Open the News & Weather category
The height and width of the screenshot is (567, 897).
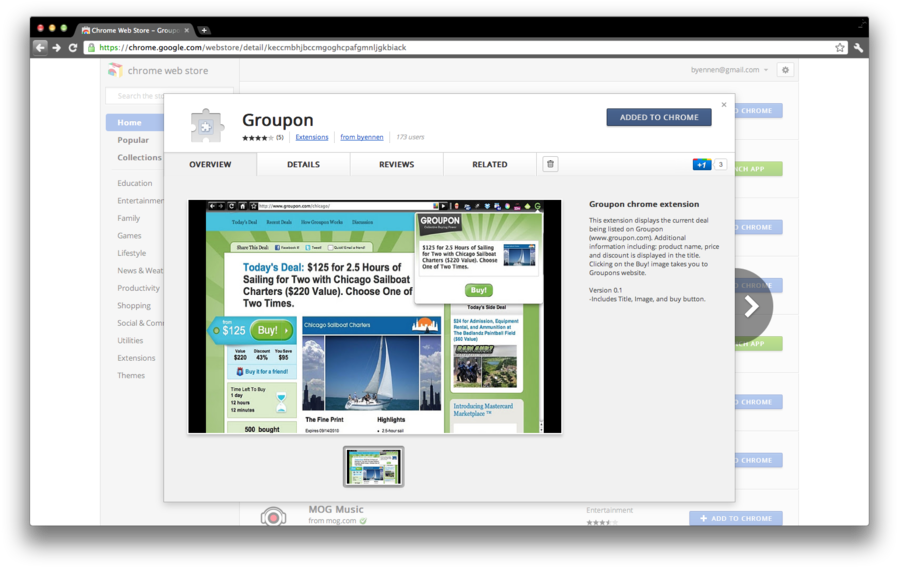pyautogui.click(x=140, y=271)
